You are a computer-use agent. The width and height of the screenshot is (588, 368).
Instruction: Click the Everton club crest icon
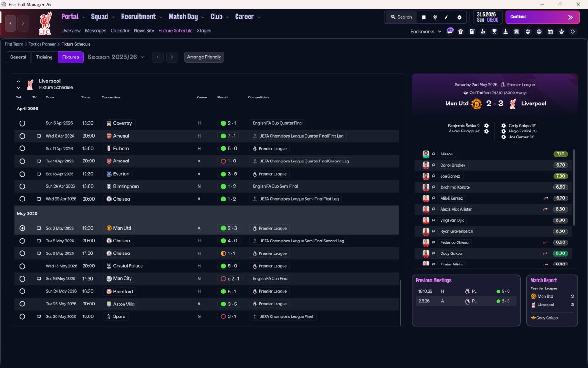(109, 174)
